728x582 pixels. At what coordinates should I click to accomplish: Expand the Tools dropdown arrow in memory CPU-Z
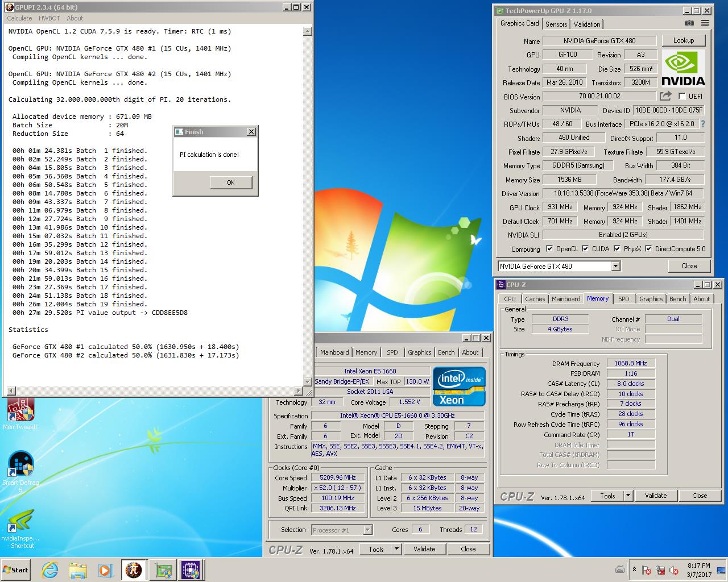click(628, 496)
